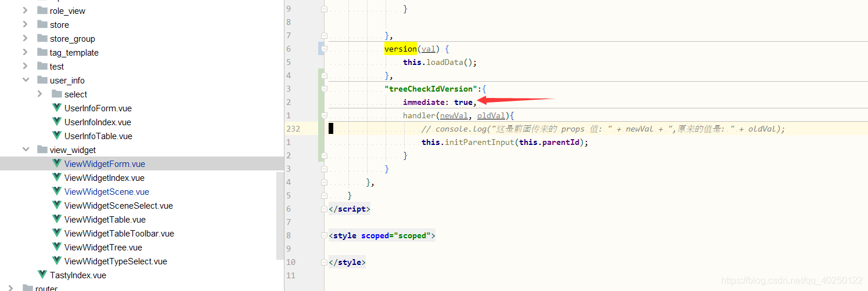Collapse the view_widget folder
The width and height of the screenshot is (868, 291).
coord(25,150)
